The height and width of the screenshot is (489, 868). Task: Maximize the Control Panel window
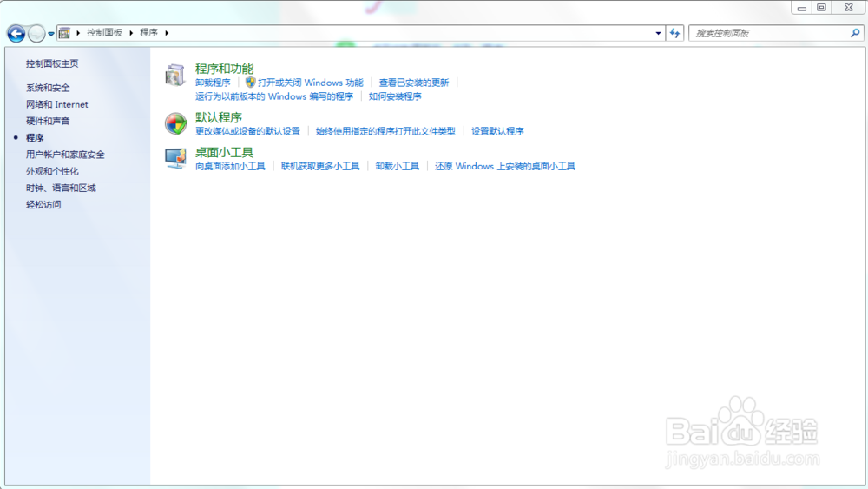tap(821, 8)
